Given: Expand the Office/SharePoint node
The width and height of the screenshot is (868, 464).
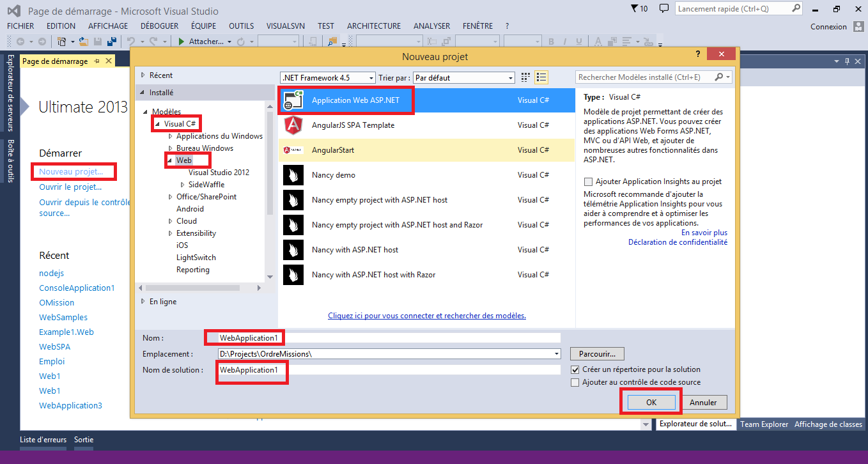Looking at the screenshot, I should [x=170, y=197].
